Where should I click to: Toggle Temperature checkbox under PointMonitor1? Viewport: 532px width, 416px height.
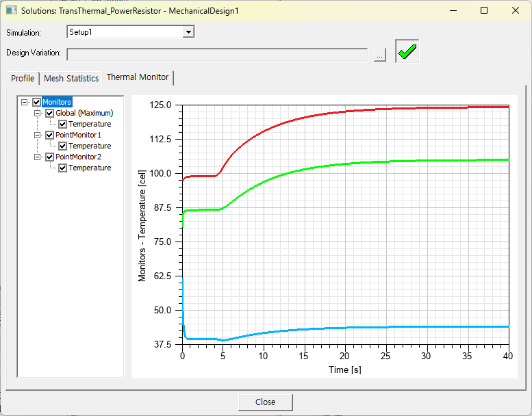pyautogui.click(x=62, y=146)
